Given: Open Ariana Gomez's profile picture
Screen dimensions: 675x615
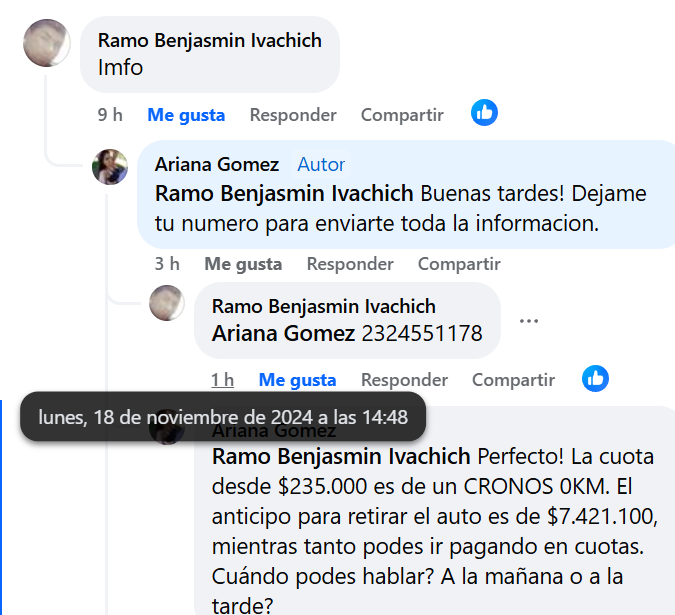Looking at the screenshot, I should point(110,167).
